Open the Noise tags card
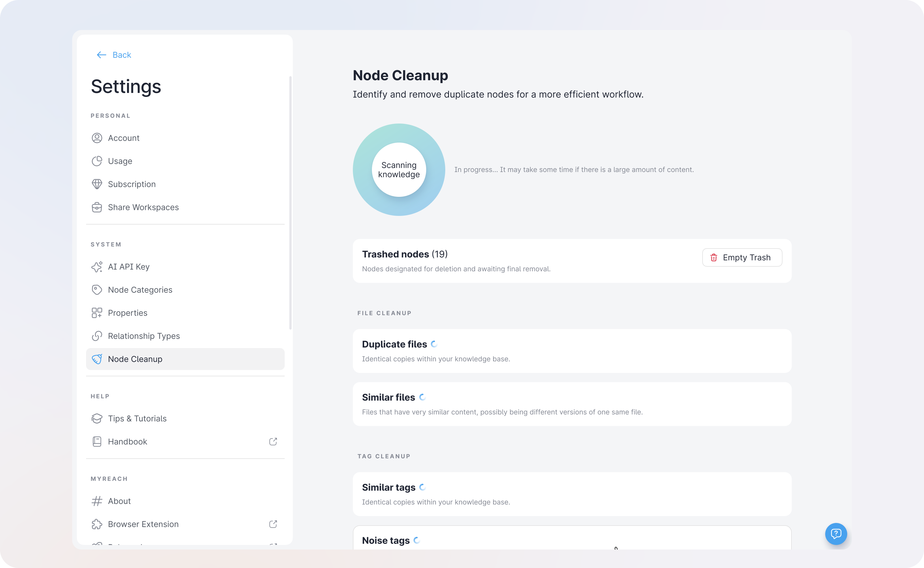 pyautogui.click(x=572, y=538)
